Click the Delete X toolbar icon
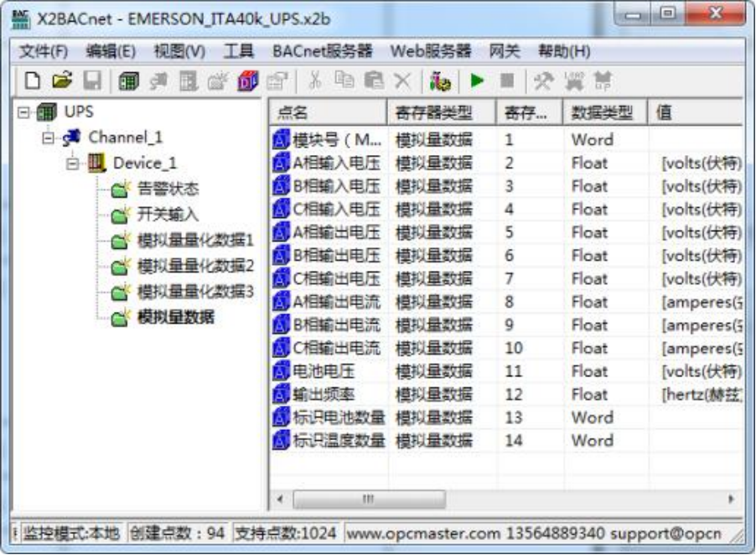 [x=402, y=81]
